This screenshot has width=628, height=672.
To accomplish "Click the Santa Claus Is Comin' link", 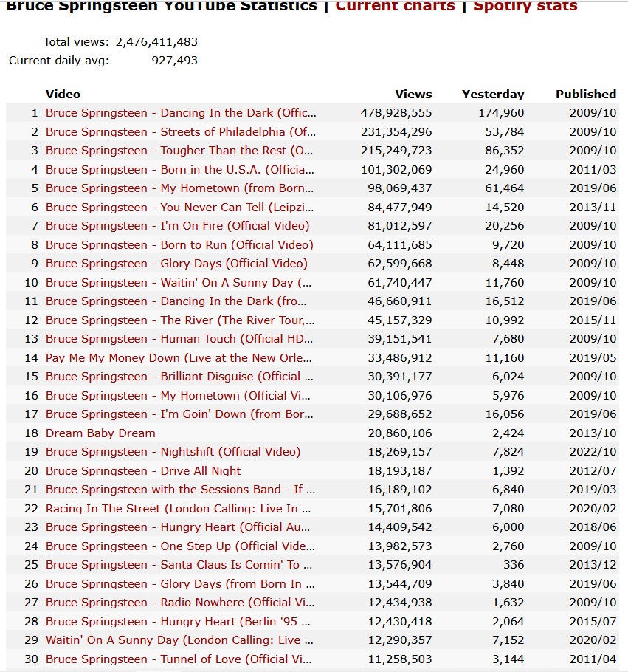I will [180, 565].
